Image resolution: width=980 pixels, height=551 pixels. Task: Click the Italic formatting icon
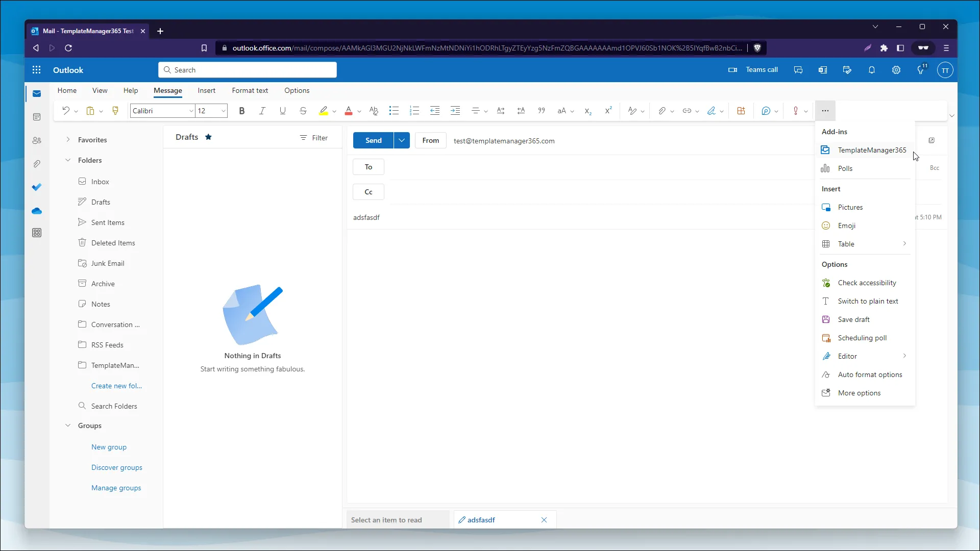point(262,110)
